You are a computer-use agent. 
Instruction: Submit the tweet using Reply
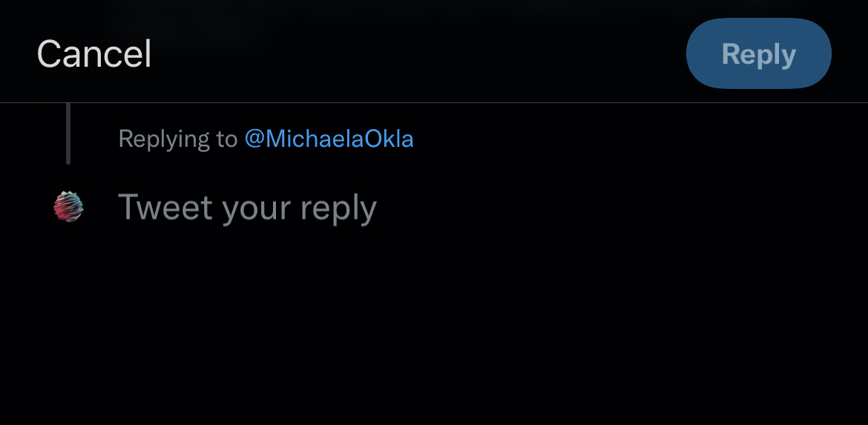click(x=758, y=54)
